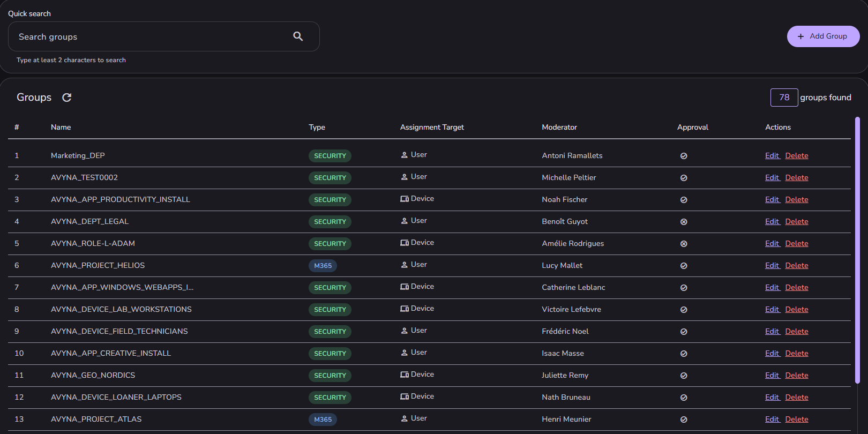This screenshot has width=868, height=434.
Task: Click the Type column header
Action: [x=317, y=127]
